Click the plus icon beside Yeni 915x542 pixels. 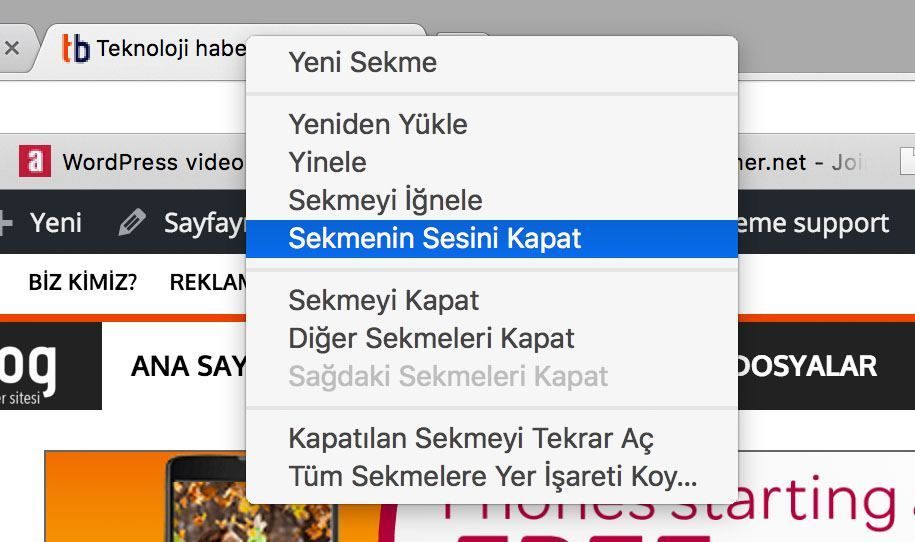pyautogui.click(x=6, y=222)
